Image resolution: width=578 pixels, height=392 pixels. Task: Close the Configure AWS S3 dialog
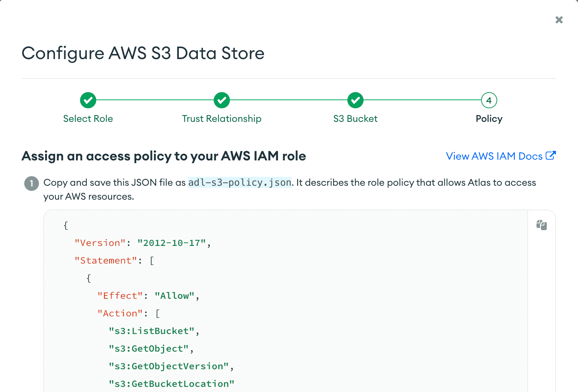[559, 20]
